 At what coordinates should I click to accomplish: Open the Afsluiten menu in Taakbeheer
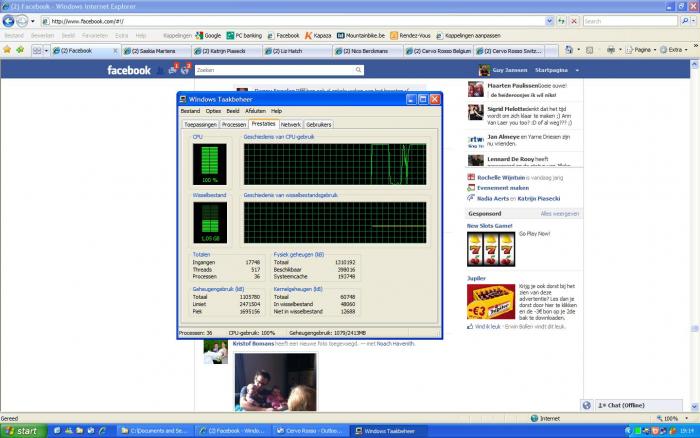(x=255, y=111)
